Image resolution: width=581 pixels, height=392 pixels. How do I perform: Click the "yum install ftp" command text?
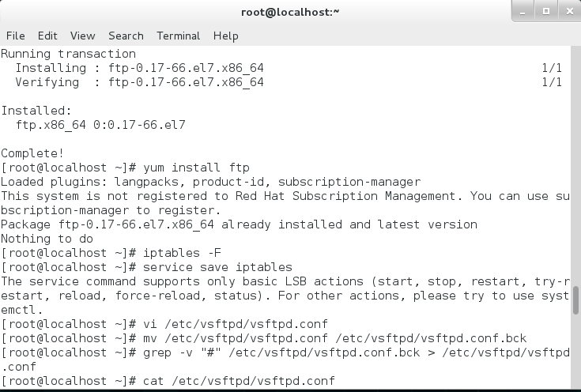point(196,168)
